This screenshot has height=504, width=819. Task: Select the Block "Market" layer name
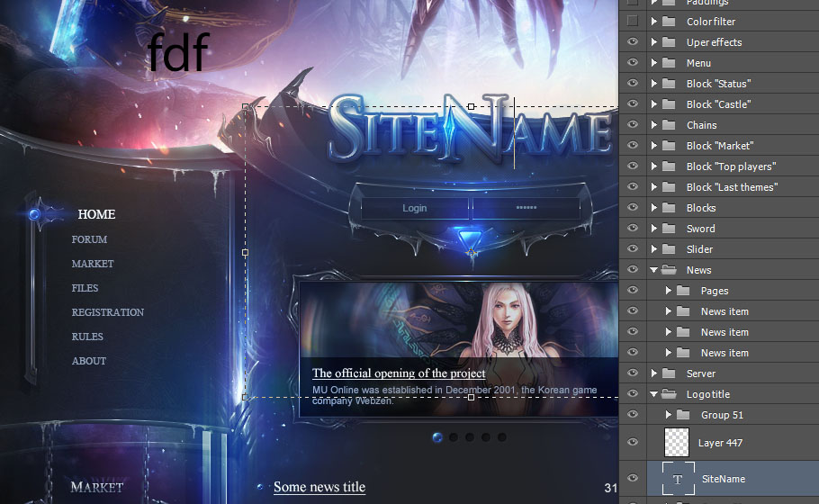pyautogui.click(x=720, y=146)
